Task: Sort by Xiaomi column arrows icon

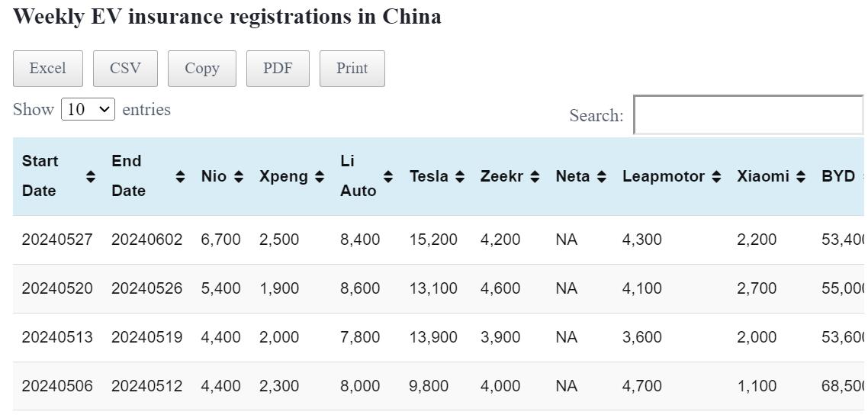Action: coord(800,176)
